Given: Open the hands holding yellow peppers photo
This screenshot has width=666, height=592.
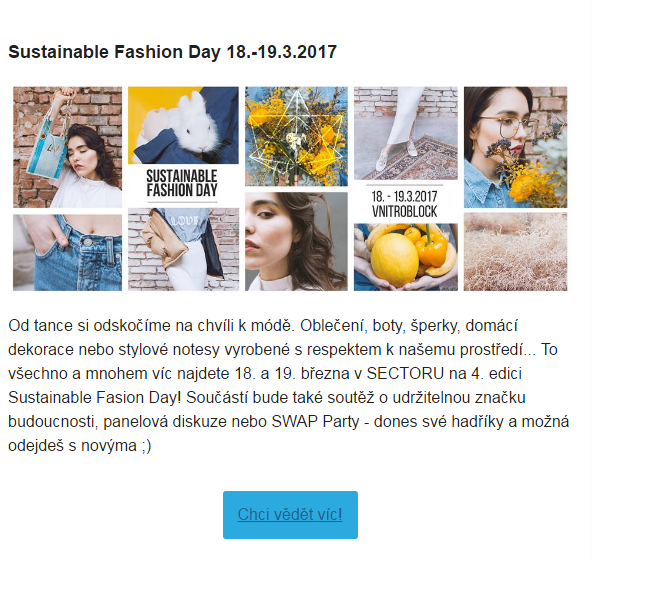Looking at the screenshot, I should 406,257.
